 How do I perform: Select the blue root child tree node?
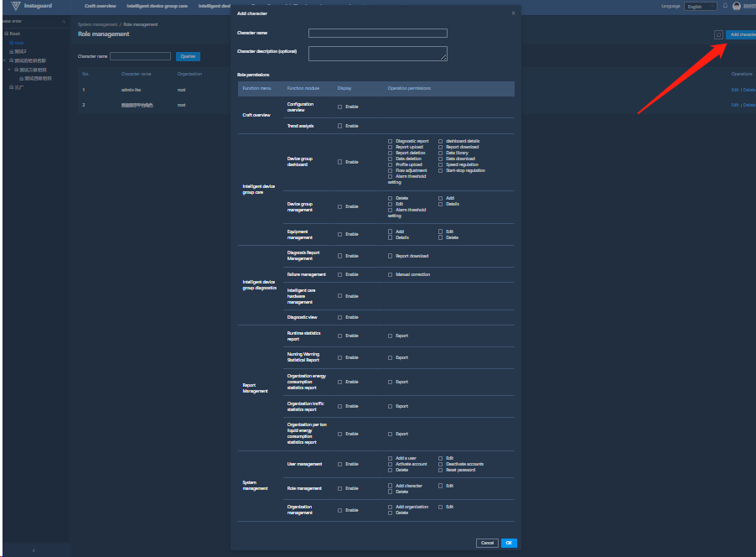[17, 43]
